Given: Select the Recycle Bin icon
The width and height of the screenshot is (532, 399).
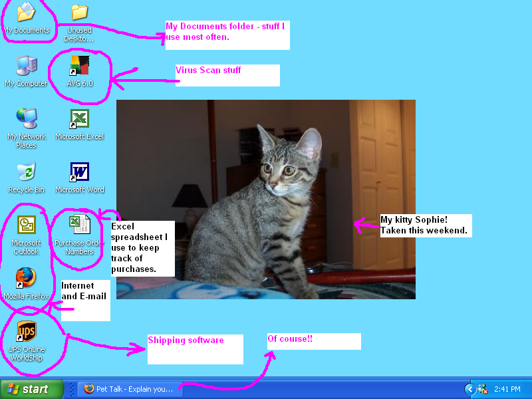Looking at the screenshot, I should point(26,178).
